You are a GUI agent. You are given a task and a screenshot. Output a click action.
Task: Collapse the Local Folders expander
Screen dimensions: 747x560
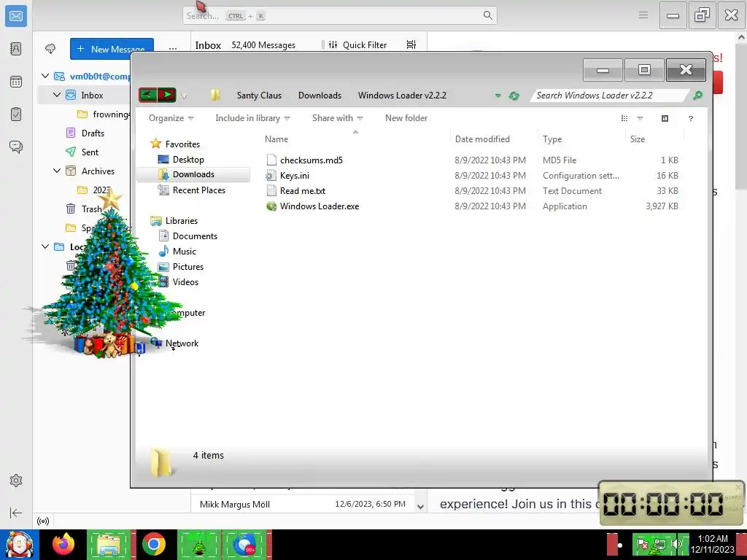[45, 246]
